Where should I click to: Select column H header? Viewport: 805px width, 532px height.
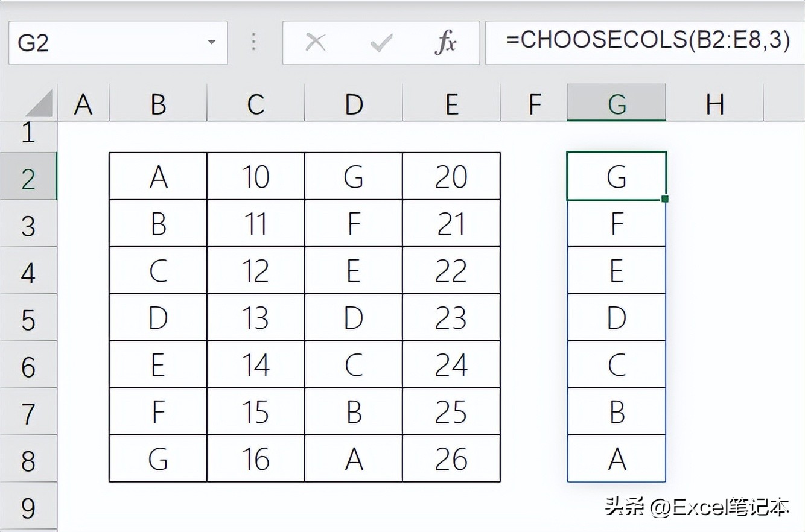(714, 104)
